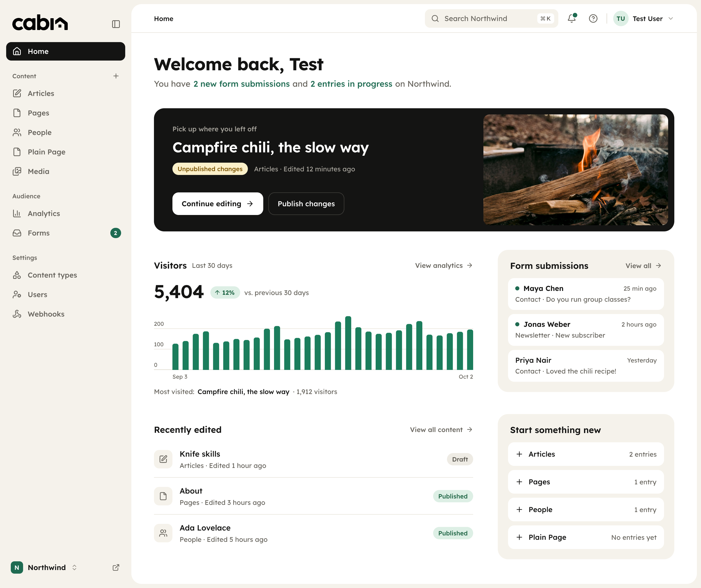Click Published badge on Ada Lovelace row

click(453, 533)
